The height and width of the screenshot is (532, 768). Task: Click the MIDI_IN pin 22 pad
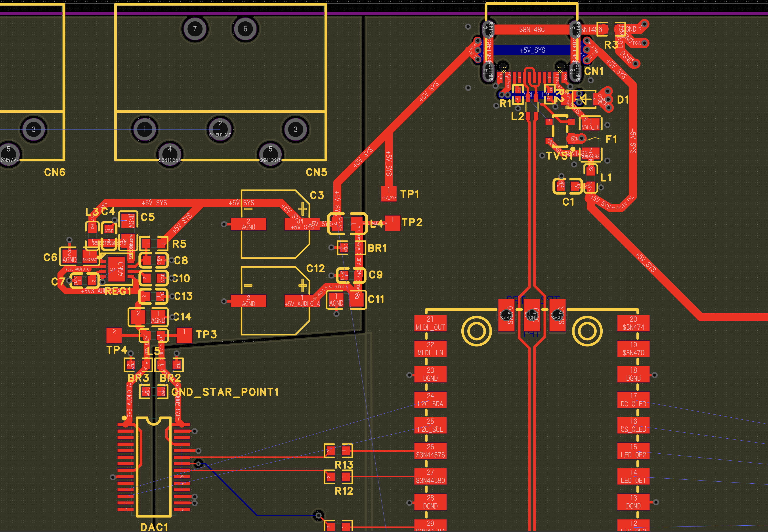point(430,349)
